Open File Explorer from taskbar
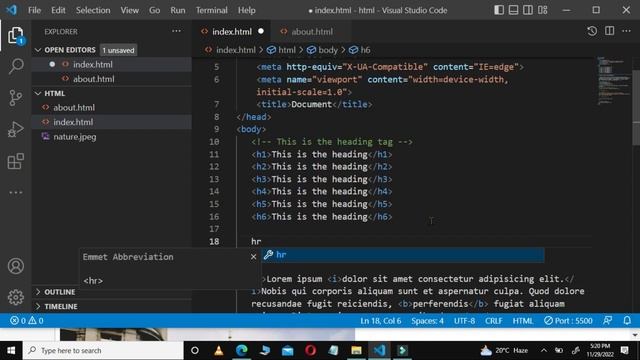640x360 pixels. coord(356,350)
